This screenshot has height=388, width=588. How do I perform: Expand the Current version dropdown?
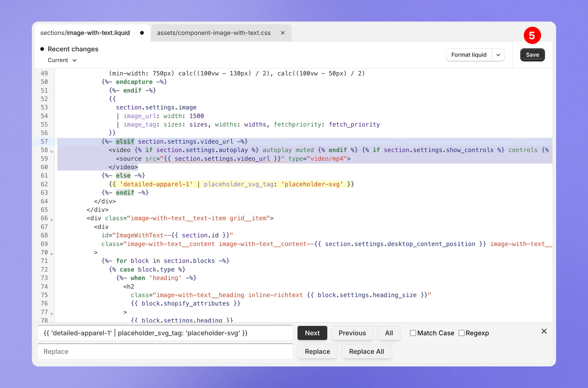pyautogui.click(x=62, y=60)
